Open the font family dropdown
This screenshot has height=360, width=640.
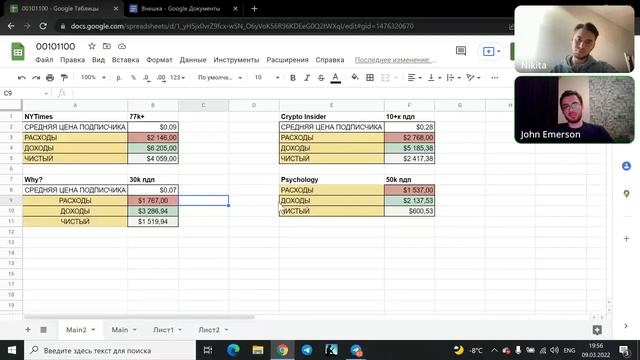[220, 78]
